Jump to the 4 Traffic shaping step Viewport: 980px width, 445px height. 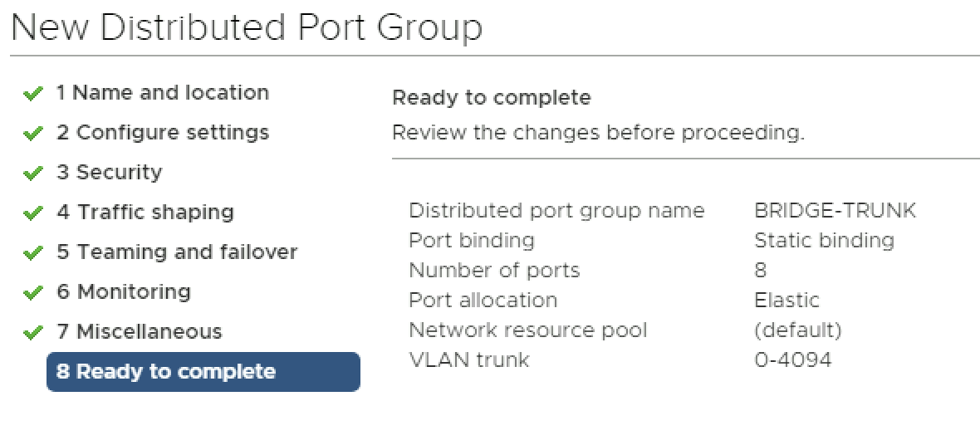[145, 213]
